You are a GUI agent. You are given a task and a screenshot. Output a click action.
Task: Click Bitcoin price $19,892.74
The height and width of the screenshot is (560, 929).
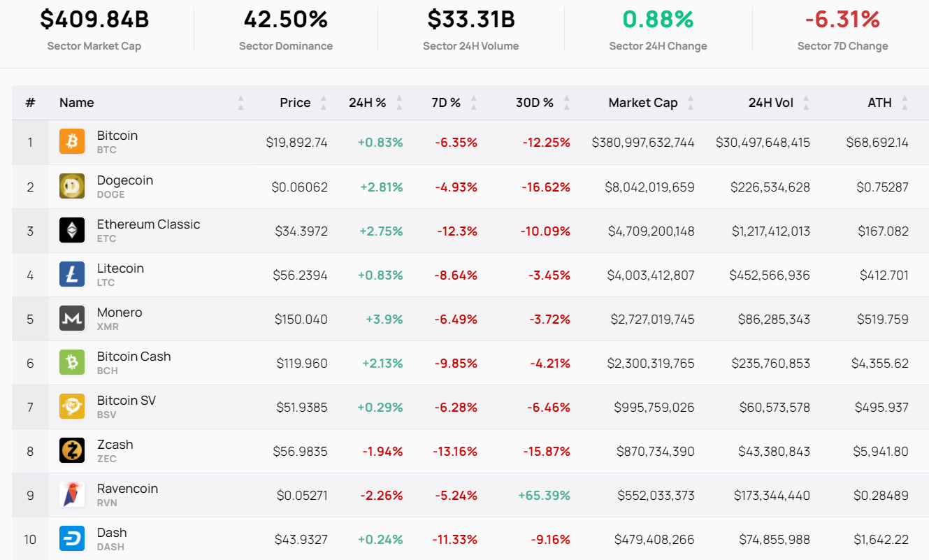point(297,143)
